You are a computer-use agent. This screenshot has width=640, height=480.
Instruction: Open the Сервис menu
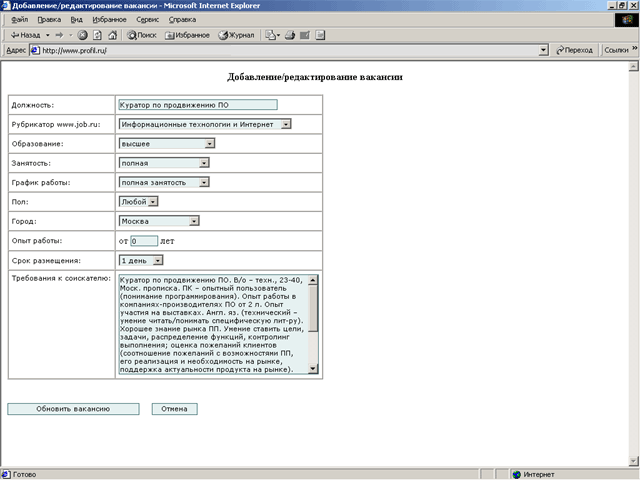click(147, 20)
